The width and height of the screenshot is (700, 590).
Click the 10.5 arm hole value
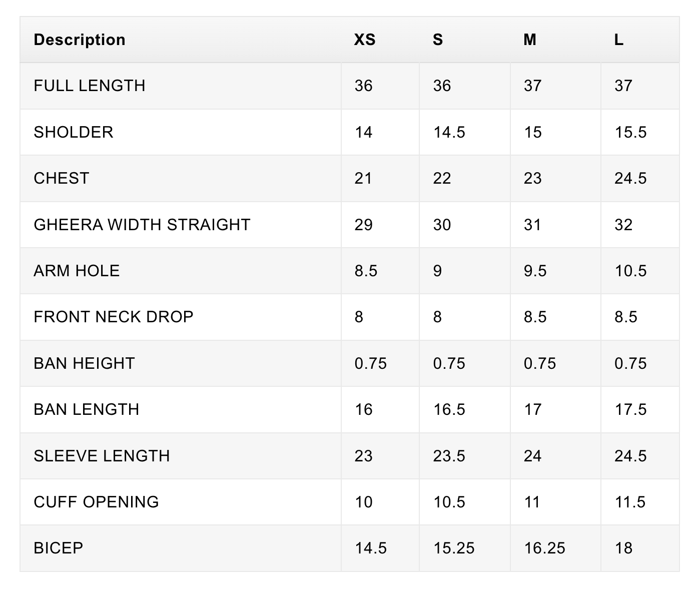(x=630, y=271)
